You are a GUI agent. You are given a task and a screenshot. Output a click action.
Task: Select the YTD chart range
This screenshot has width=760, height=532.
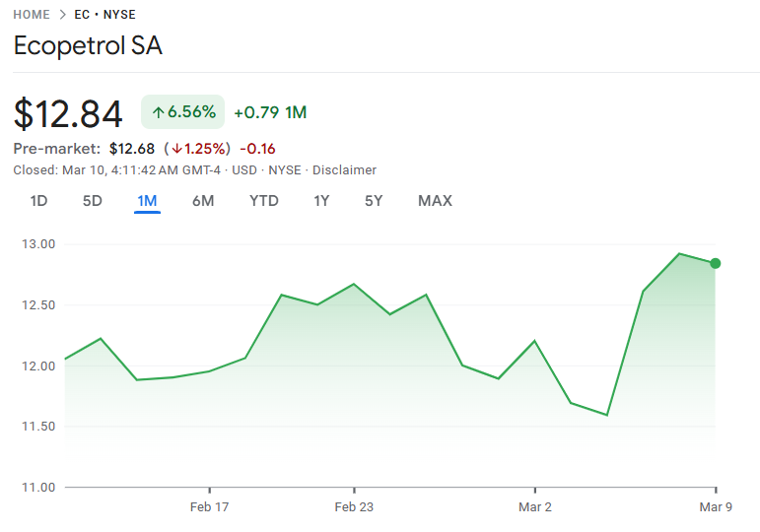click(263, 201)
